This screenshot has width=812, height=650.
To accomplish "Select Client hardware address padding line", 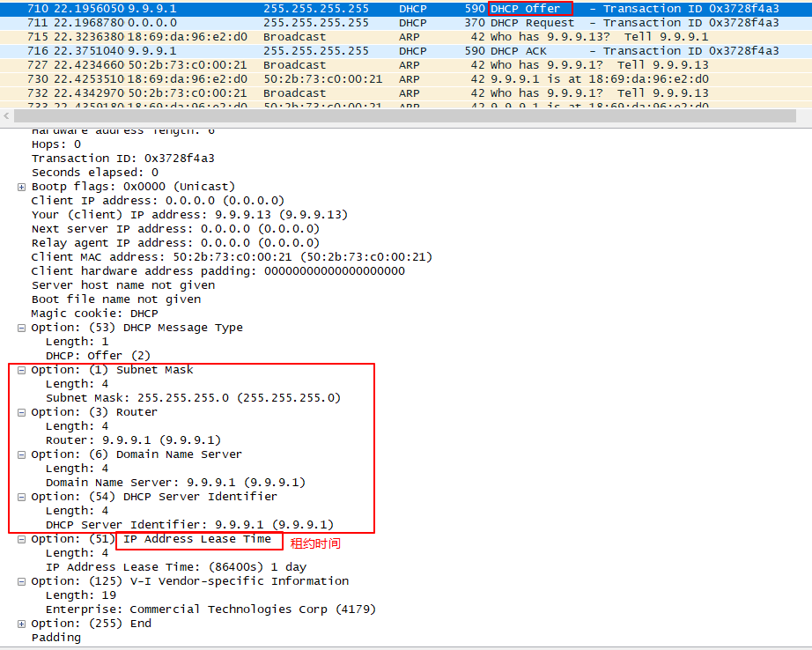I will [218, 271].
